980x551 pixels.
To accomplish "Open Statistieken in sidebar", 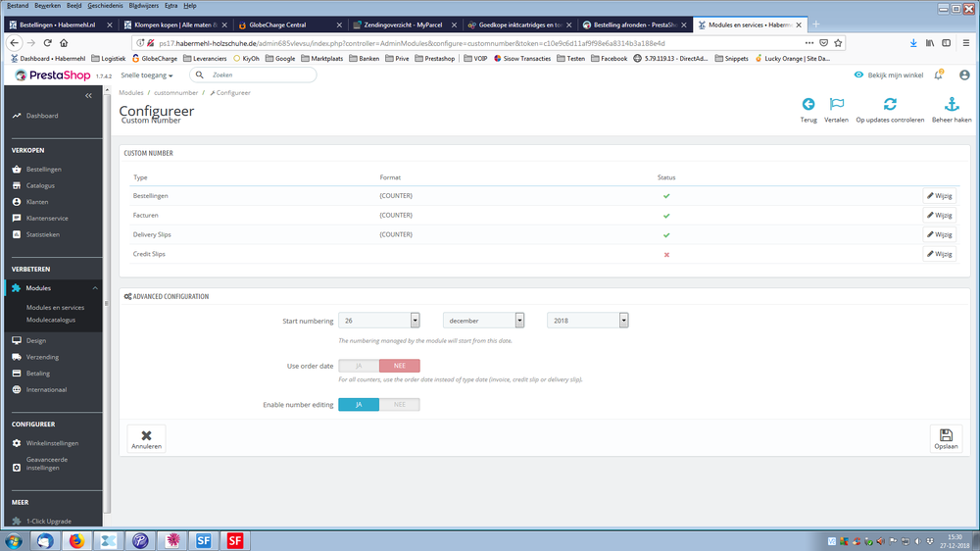I will click(42, 234).
